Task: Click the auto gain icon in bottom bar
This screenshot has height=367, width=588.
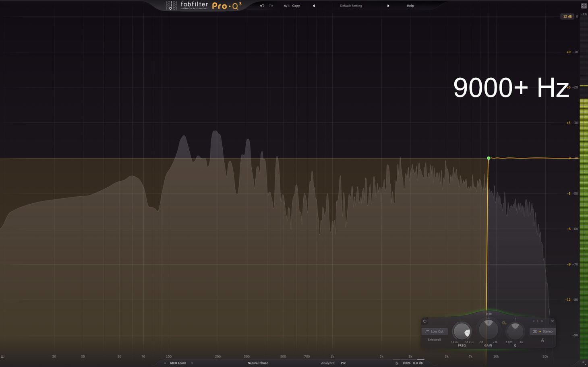Action: click(x=397, y=363)
